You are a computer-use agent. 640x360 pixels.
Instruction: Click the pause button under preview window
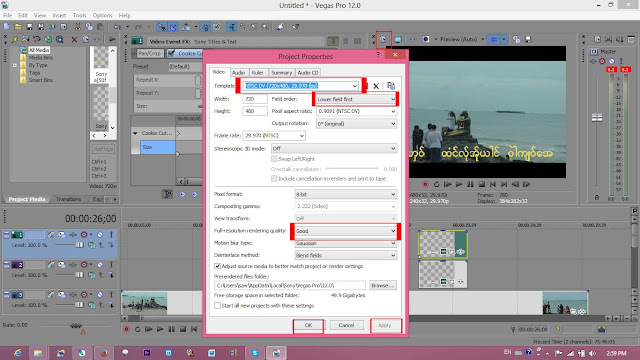pos(470,184)
